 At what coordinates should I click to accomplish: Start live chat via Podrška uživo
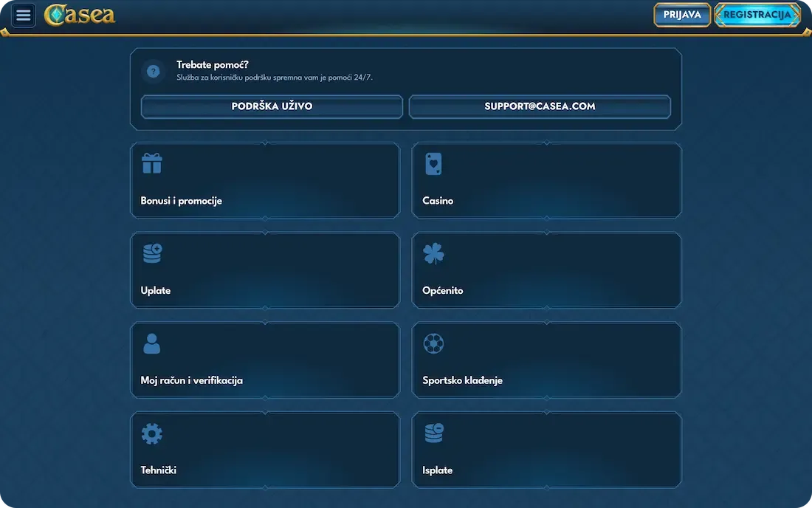(272, 106)
